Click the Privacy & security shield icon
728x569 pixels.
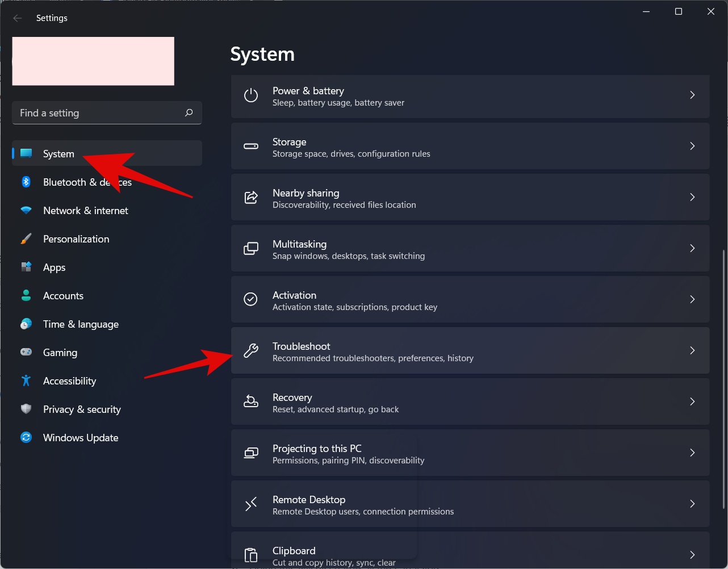[26, 409]
